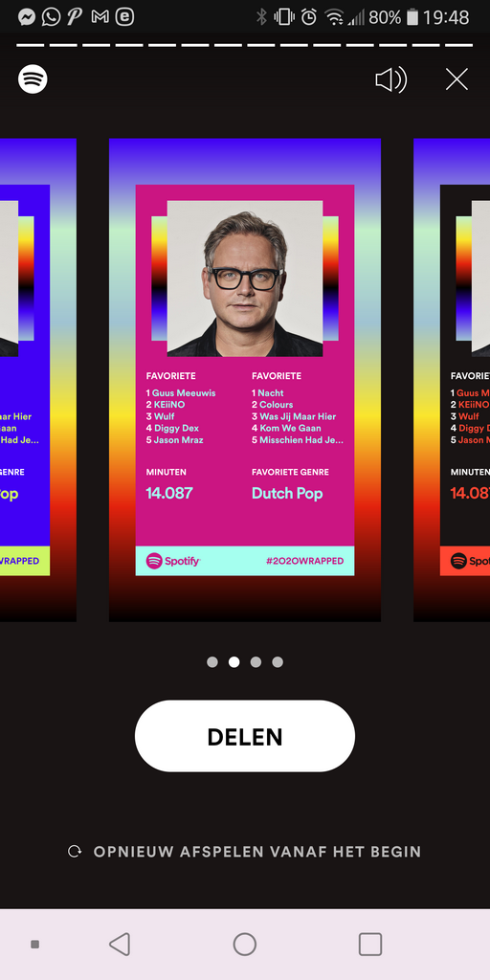Tap the Messenger notification icon

click(26, 17)
